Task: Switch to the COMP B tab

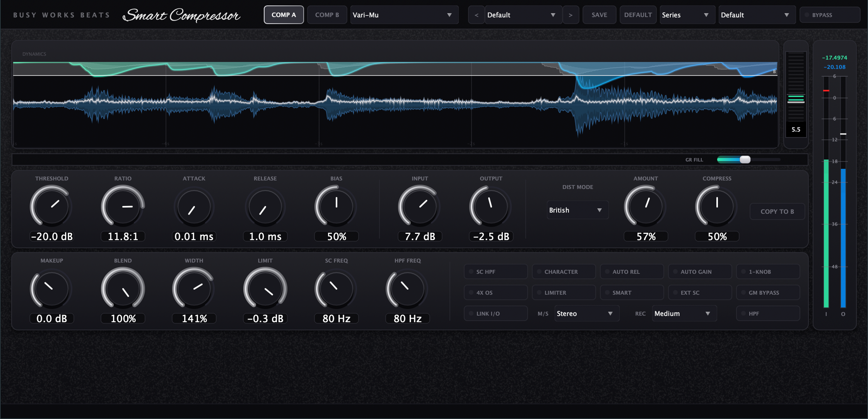Action: click(x=327, y=15)
